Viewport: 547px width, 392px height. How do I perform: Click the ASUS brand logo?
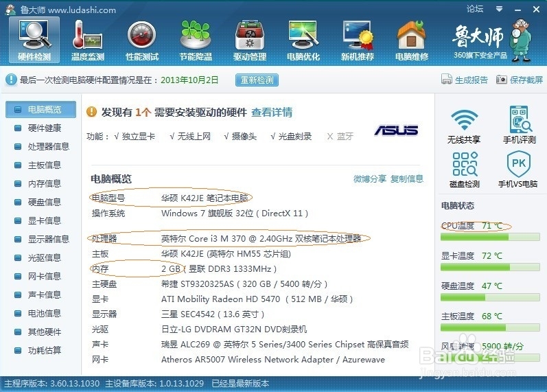tap(396, 130)
